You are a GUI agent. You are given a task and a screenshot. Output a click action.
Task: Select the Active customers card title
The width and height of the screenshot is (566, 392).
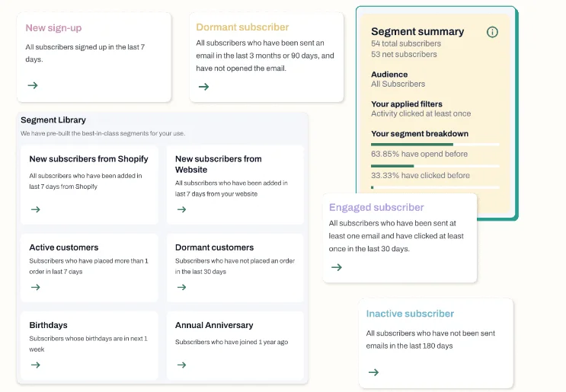pyautogui.click(x=64, y=247)
